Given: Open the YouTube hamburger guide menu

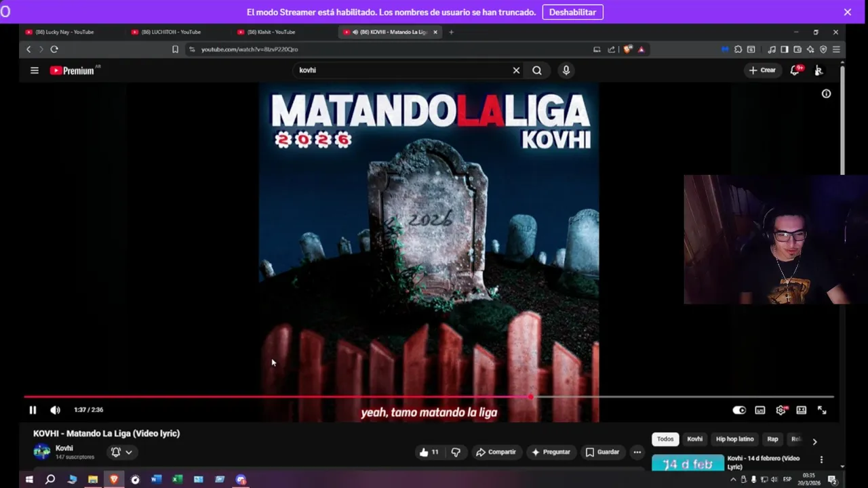Looking at the screenshot, I should pyautogui.click(x=35, y=70).
